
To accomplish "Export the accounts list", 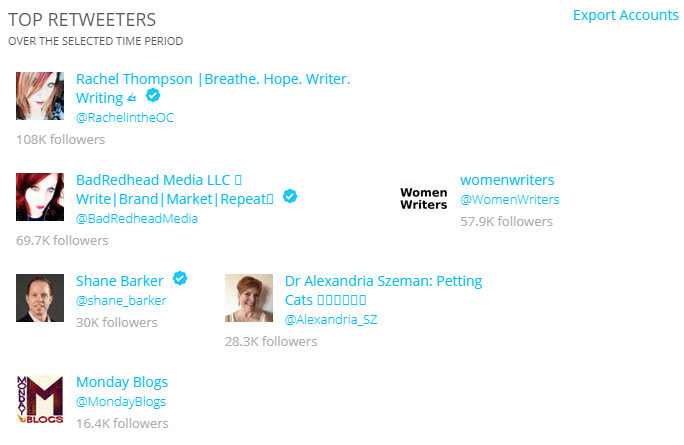I will 626,15.
